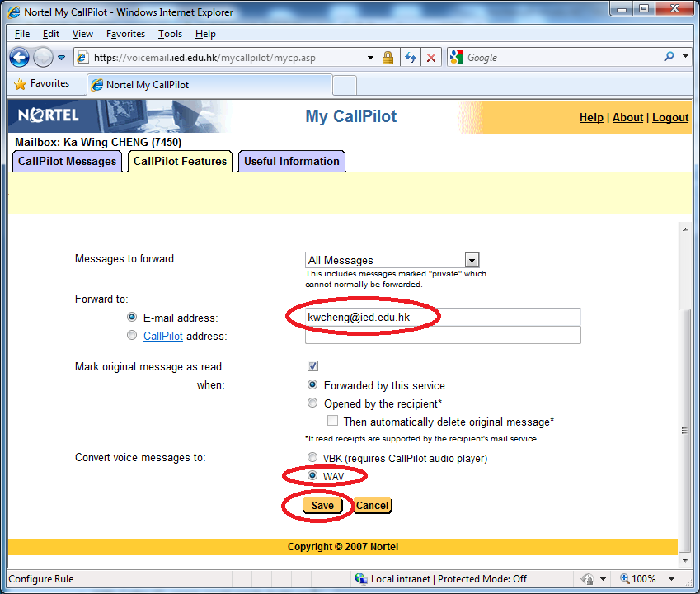This screenshot has height=594, width=700.
Task: Click the browser Forward arrow button
Action: coord(43,58)
